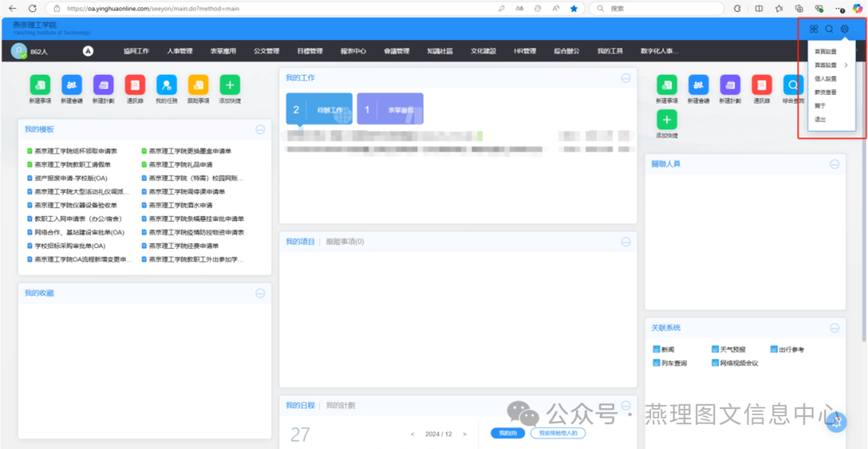Select the 我的(0) schedule filter pill
The width and height of the screenshot is (868, 449).
507,433
